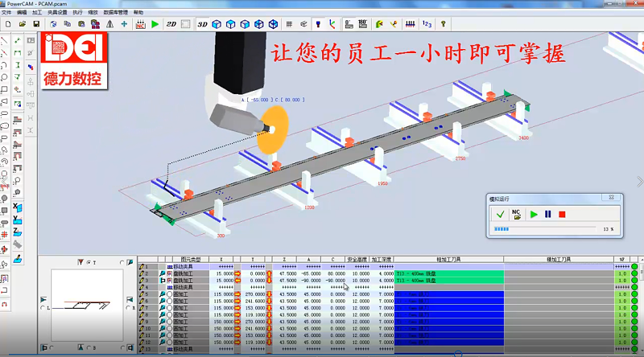Click the green Play button in main toolbar
This screenshot has height=357, width=644.
[155, 24]
